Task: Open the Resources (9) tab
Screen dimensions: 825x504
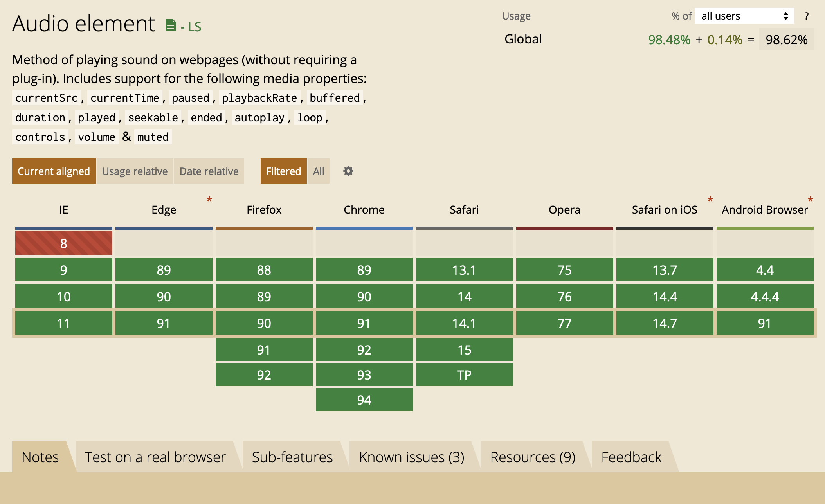Action: [532, 457]
